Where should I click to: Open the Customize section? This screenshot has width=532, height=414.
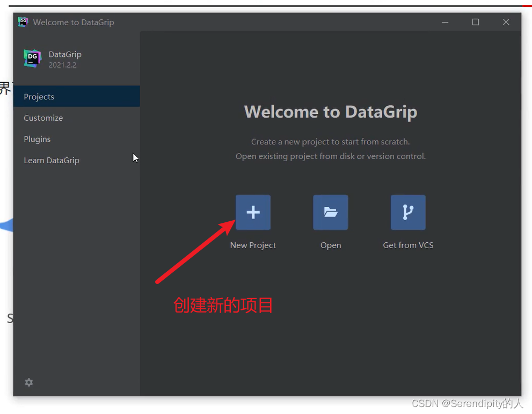tap(43, 118)
